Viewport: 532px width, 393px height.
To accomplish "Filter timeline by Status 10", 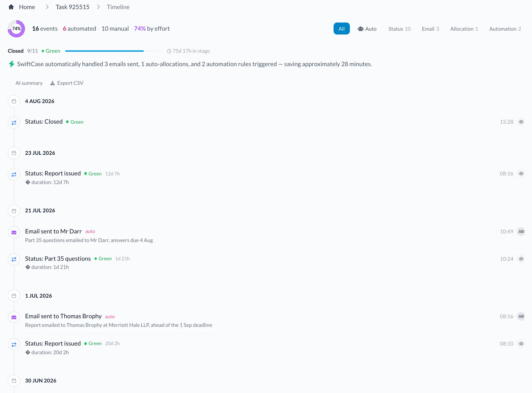I will [399, 29].
